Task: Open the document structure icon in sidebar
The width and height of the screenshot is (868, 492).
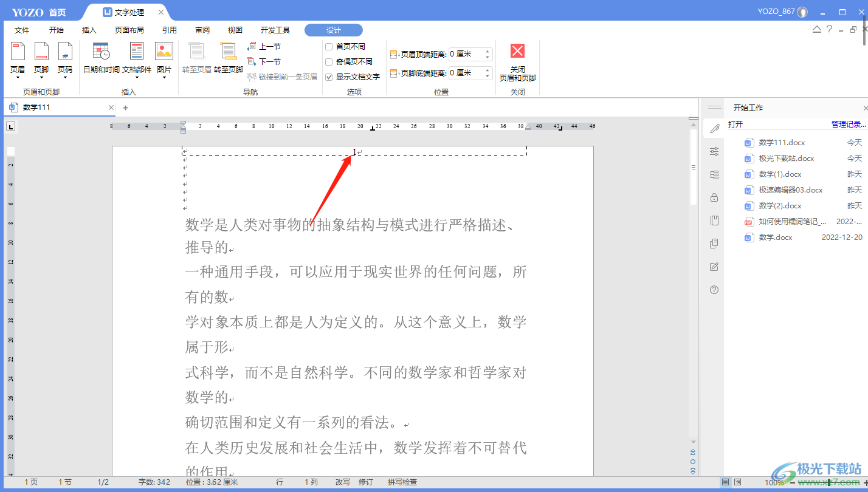Action: pyautogui.click(x=714, y=174)
